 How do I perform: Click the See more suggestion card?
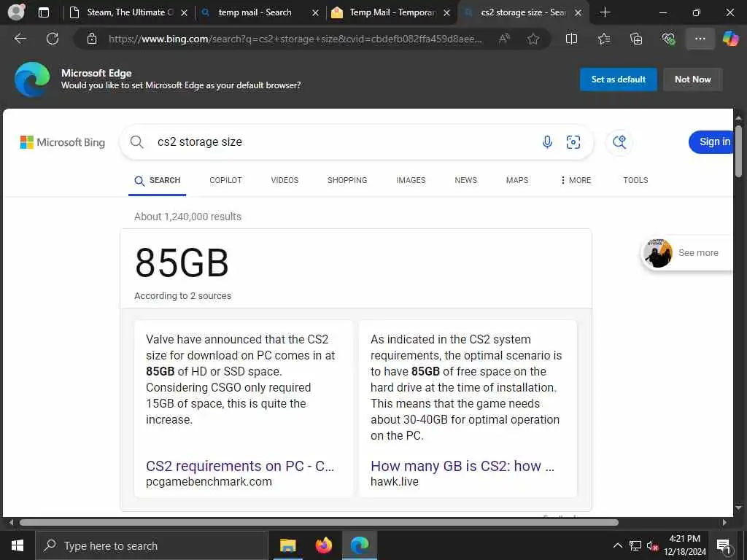point(687,253)
